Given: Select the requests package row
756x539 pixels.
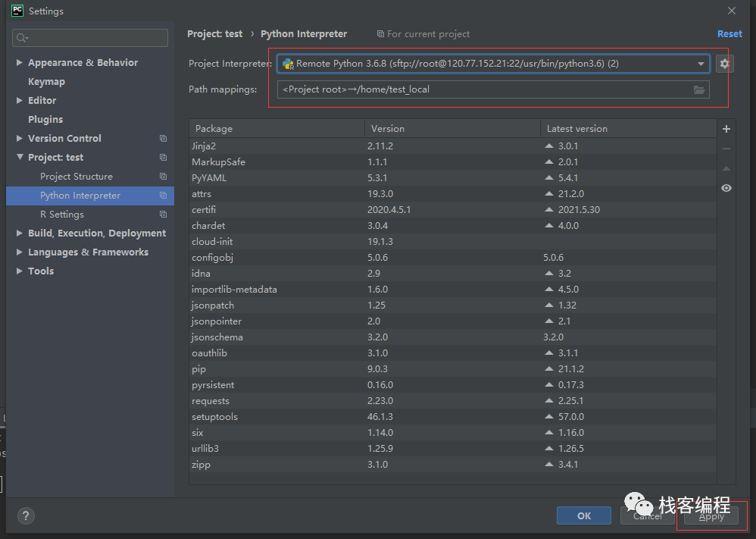Looking at the screenshot, I should tap(453, 400).
